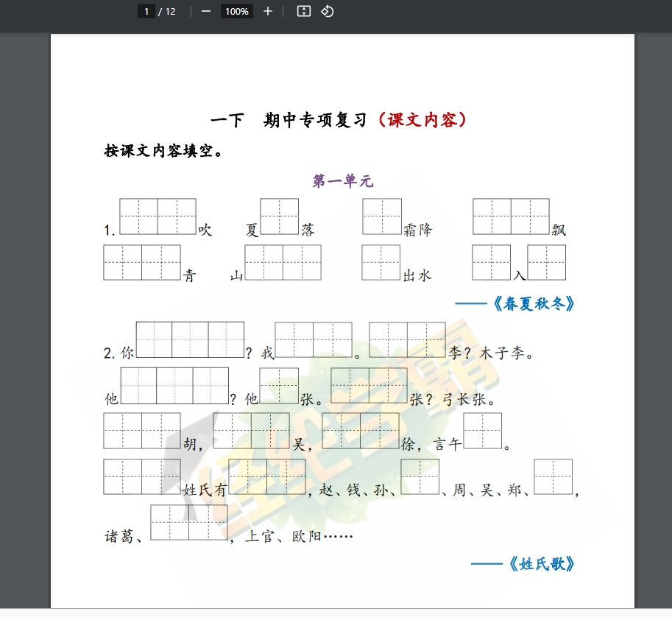Click the text 木子李。
The width and height of the screenshot is (672, 617).
coord(506,353)
